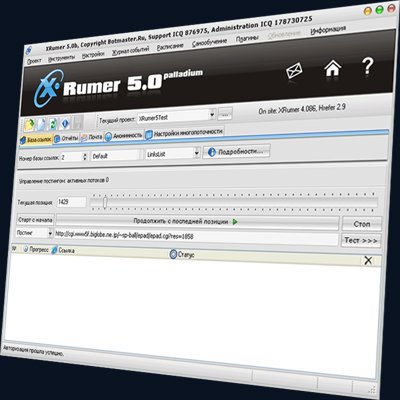The width and height of the screenshot is (400, 400).
Task: Switch to the Почта tab
Action: click(92, 137)
